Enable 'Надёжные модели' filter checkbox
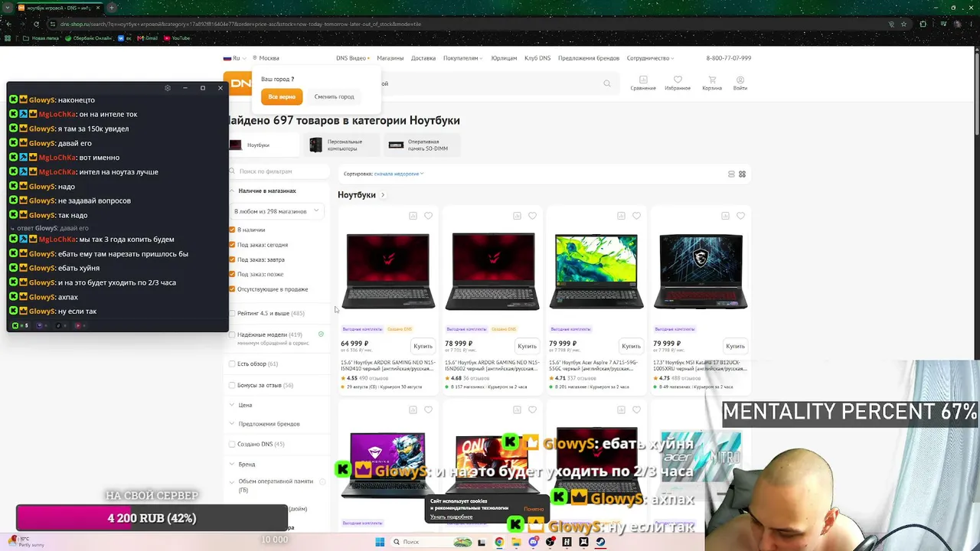The height and width of the screenshot is (551, 980). 232,334
